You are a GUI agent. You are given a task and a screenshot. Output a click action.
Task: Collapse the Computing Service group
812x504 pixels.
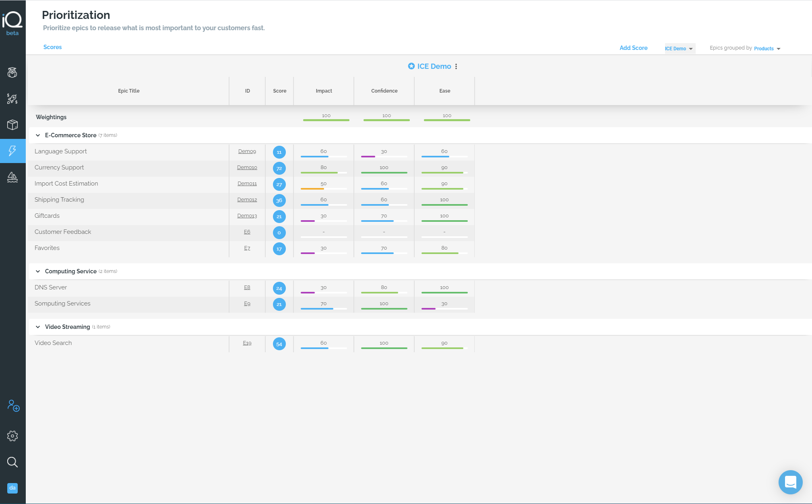click(38, 271)
